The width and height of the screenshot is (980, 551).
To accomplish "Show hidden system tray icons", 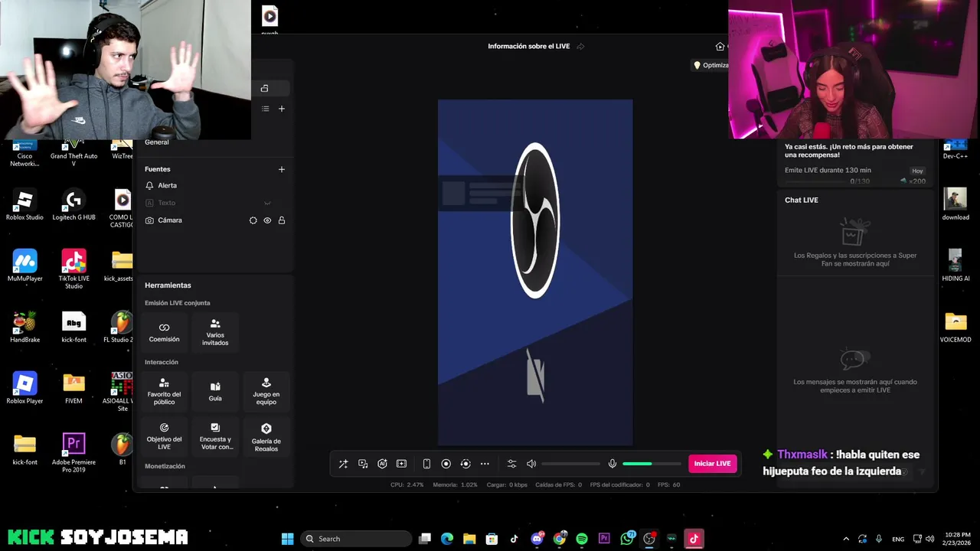I will pyautogui.click(x=846, y=539).
